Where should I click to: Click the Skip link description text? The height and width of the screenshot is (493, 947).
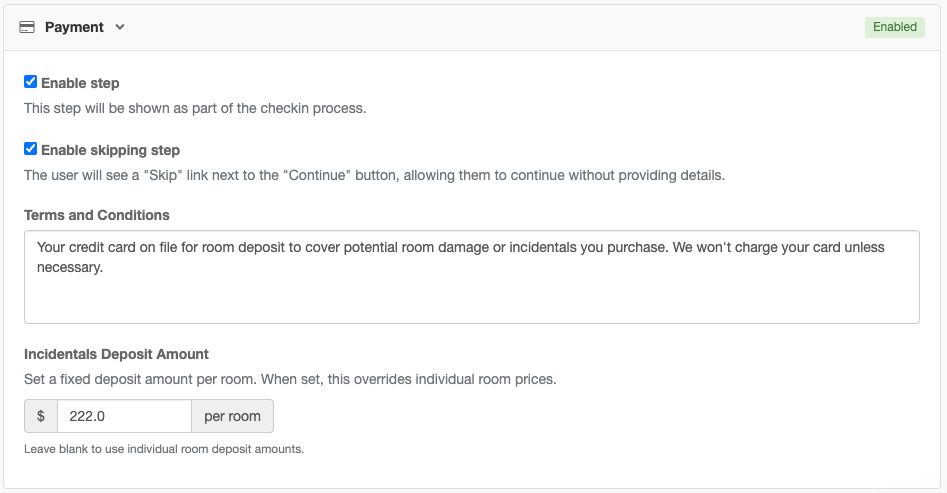(x=374, y=175)
